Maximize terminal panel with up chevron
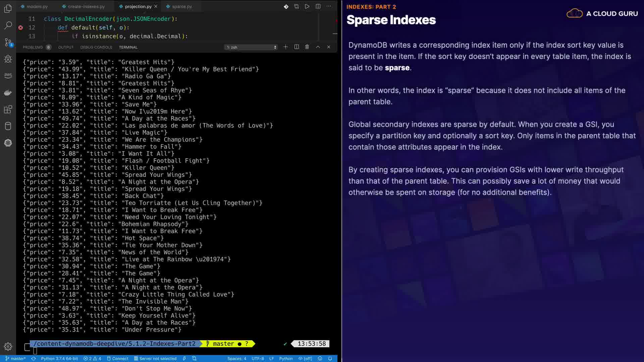Viewport: 644px width, 362px height. coord(318,47)
